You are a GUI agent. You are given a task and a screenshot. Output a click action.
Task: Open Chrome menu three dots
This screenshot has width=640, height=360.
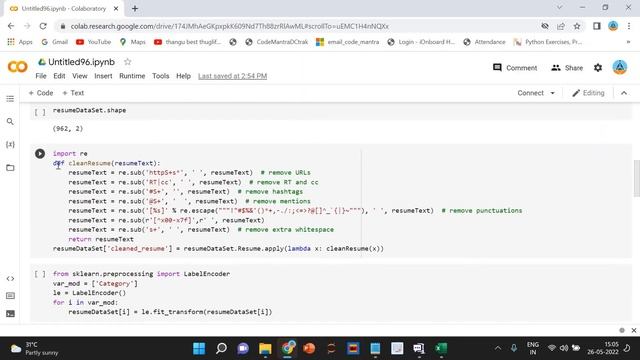629,26
